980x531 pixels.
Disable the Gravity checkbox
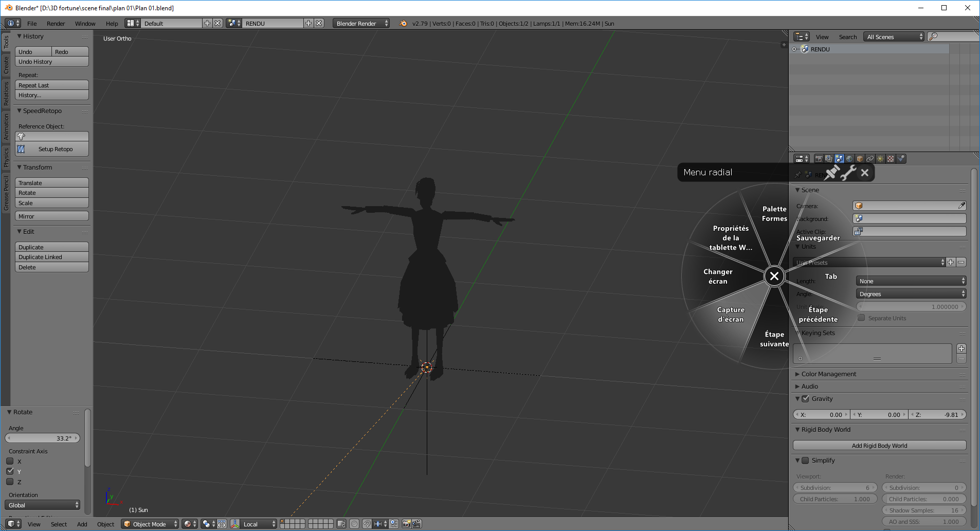click(x=806, y=398)
